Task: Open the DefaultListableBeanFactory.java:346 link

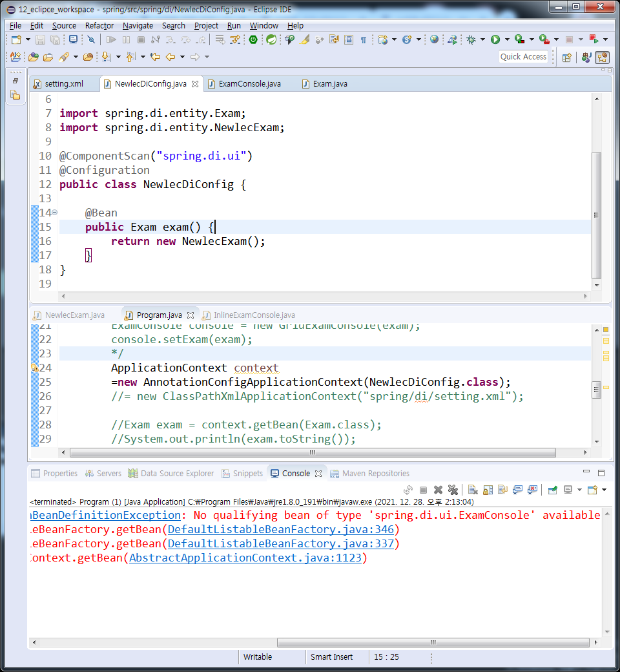Action: point(281,530)
